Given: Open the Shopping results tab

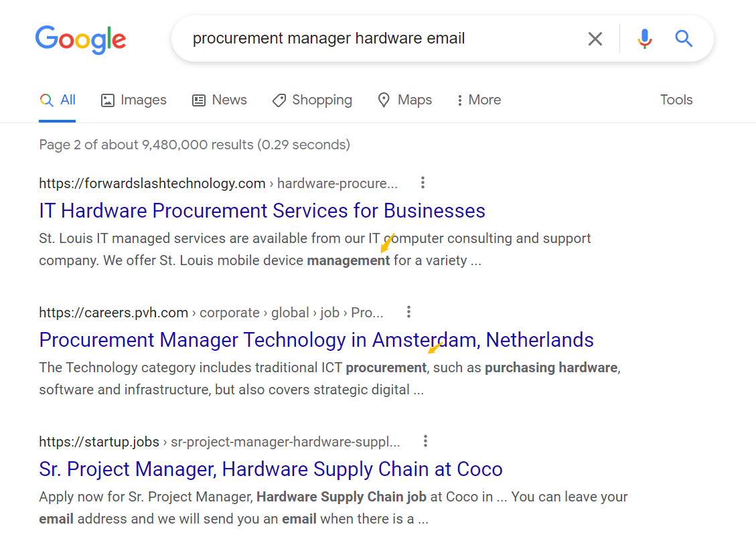Looking at the screenshot, I should click(312, 100).
